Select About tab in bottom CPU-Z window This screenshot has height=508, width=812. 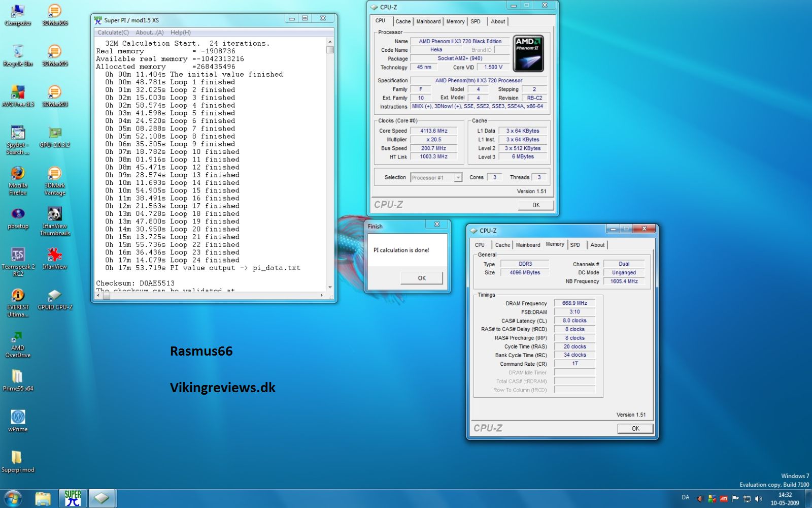coord(597,245)
